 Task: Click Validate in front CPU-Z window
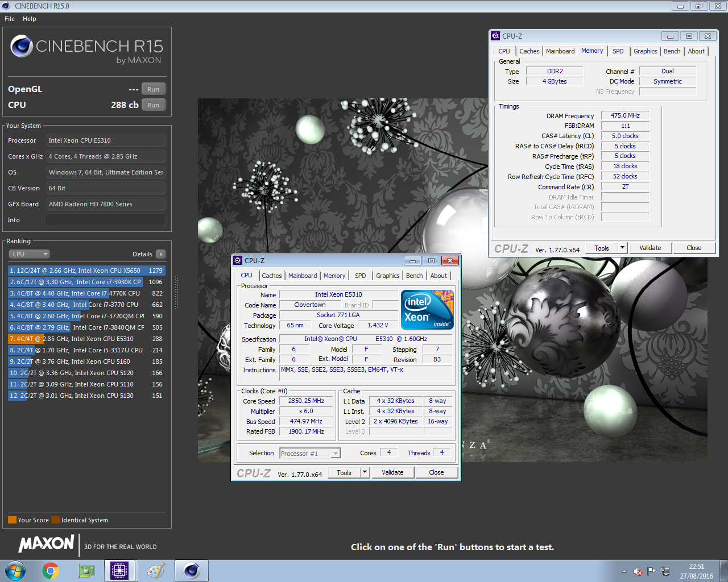tap(392, 472)
